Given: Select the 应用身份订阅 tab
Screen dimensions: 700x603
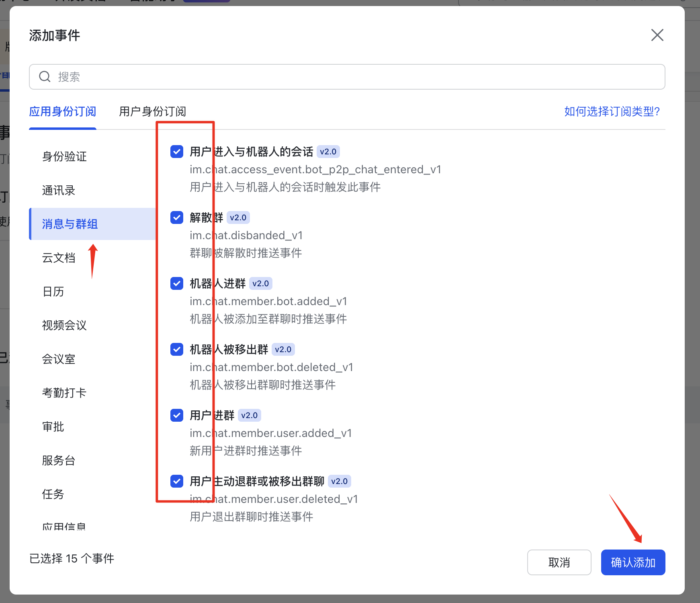Looking at the screenshot, I should [x=62, y=111].
